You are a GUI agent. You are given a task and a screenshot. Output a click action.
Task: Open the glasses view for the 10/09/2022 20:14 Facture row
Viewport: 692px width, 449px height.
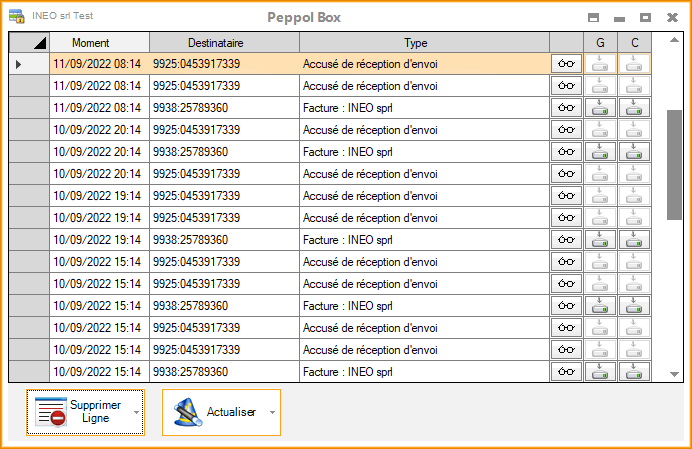tap(566, 152)
